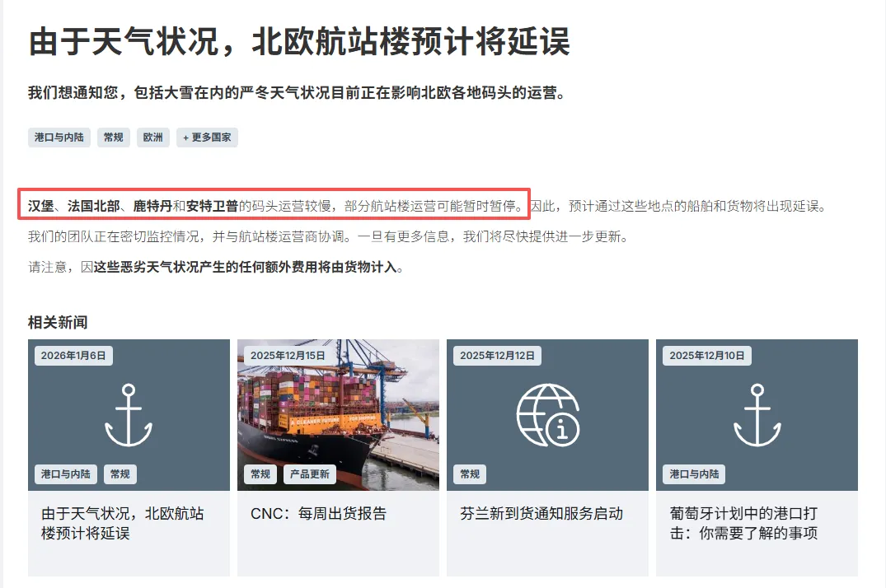Click the anchor icon on the 2025年12月10日 card

click(x=757, y=415)
